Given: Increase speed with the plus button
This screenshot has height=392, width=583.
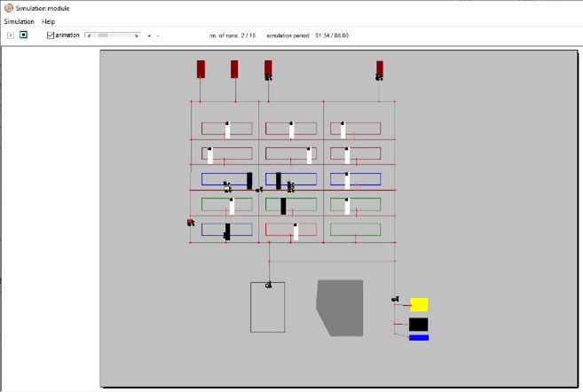Looking at the screenshot, I should [149, 35].
